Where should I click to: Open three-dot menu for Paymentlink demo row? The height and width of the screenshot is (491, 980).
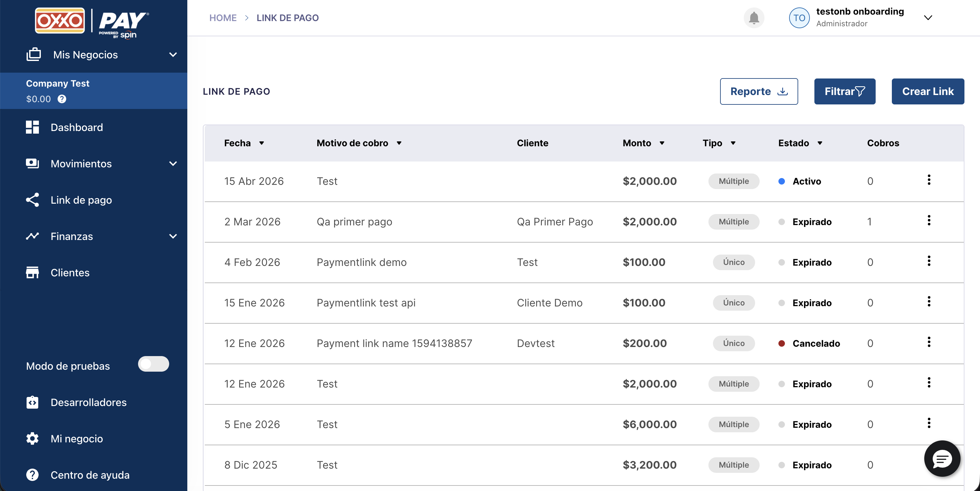click(x=929, y=261)
